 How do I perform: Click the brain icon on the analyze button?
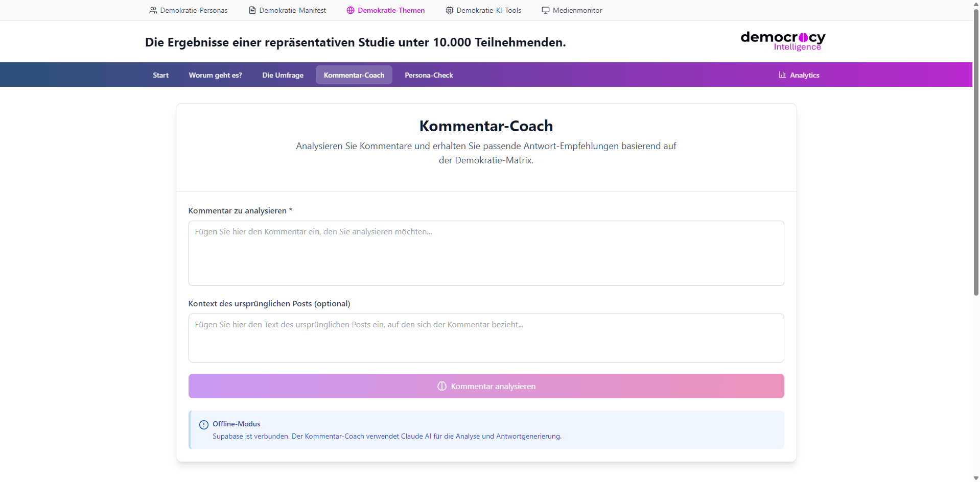(442, 386)
